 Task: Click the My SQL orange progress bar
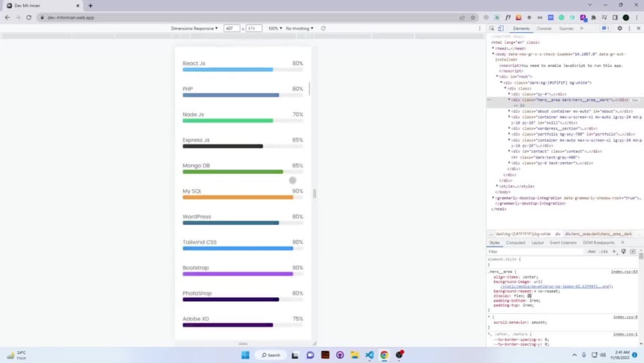[x=243, y=197]
